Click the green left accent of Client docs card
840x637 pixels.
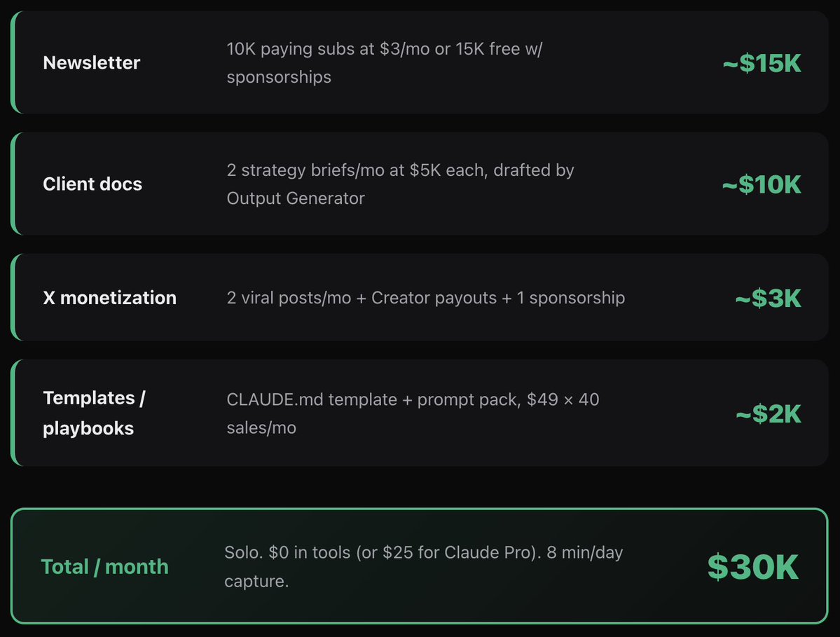(x=13, y=184)
